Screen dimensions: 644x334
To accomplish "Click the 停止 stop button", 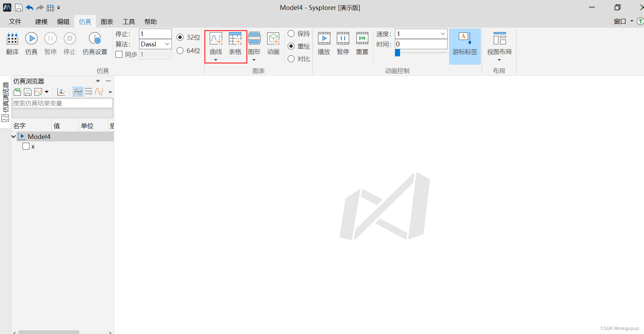I will coord(69,43).
